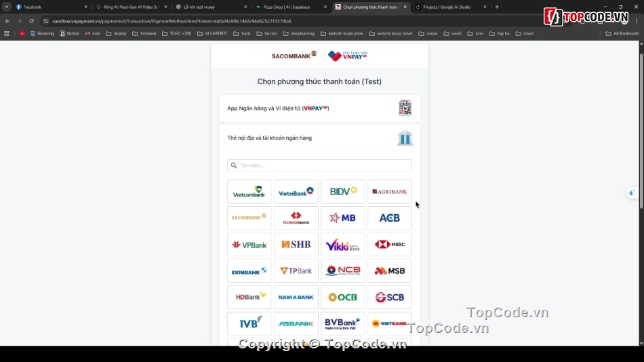Screen dimensions: 644x362
Task: Select Techcombank logo
Action: [x=296, y=218]
